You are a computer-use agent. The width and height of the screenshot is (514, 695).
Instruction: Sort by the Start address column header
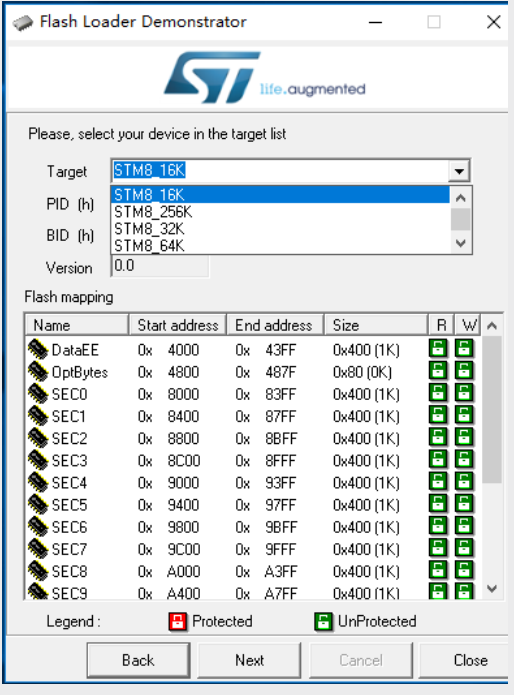pos(178,325)
